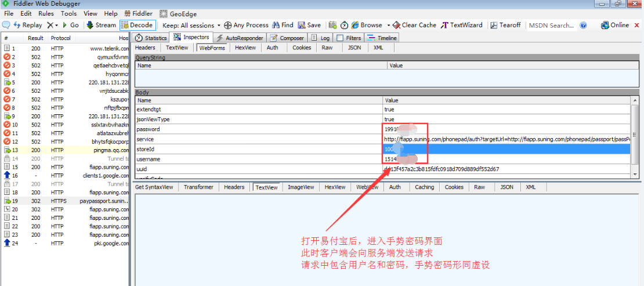Screen dimensions: 644x286
Task: Sort sessions by Result column header
Action: 36,38
